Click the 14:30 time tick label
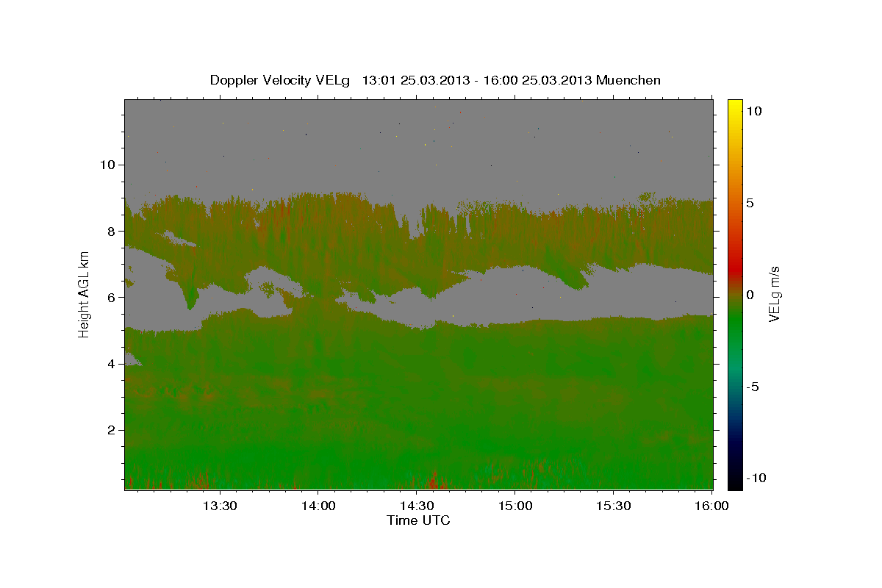 (416, 506)
